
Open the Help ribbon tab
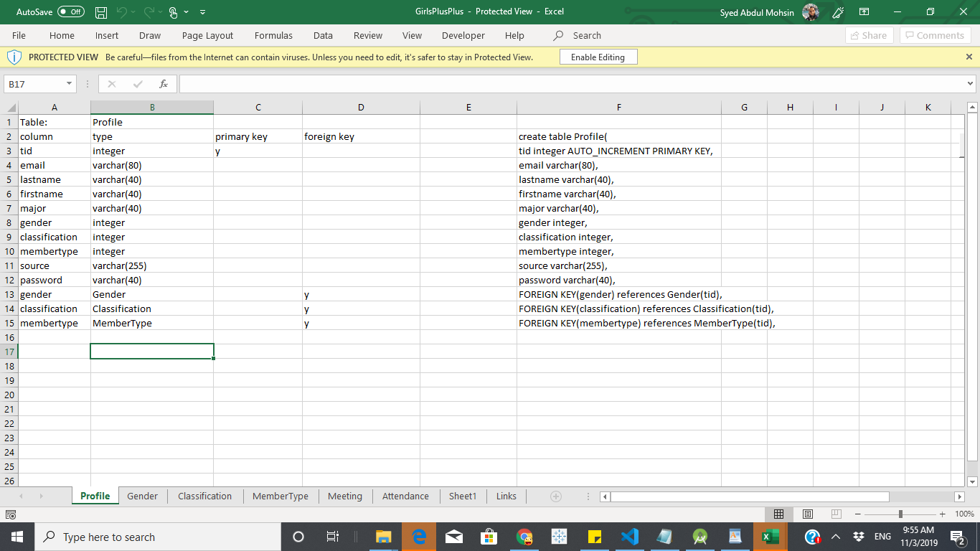514,35
